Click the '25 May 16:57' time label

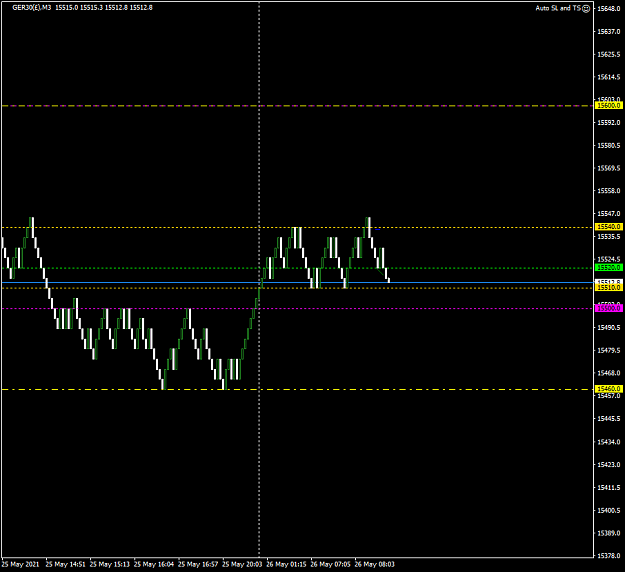click(x=198, y=564)
